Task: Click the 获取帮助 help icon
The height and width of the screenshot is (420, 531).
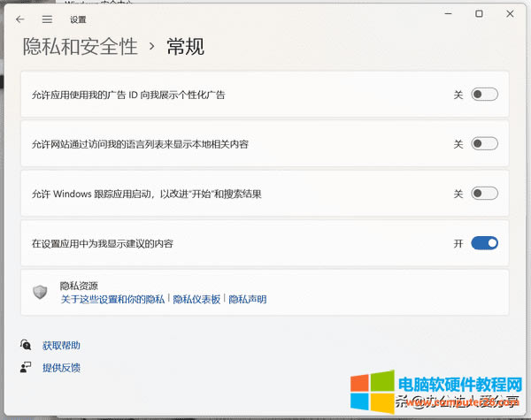Action: click(x=26, y=345)
